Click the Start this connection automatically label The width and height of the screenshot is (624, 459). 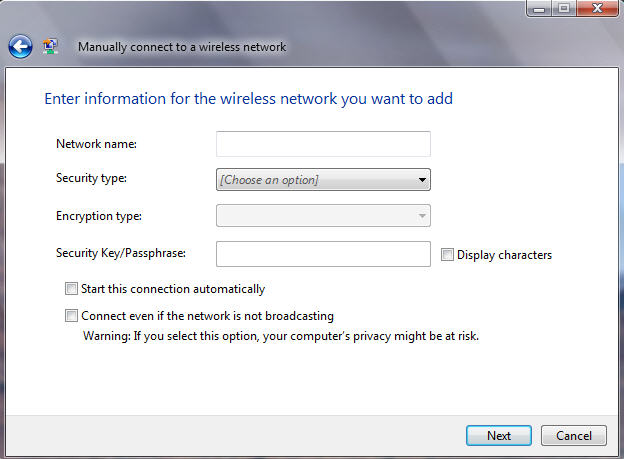coord(173,289)
